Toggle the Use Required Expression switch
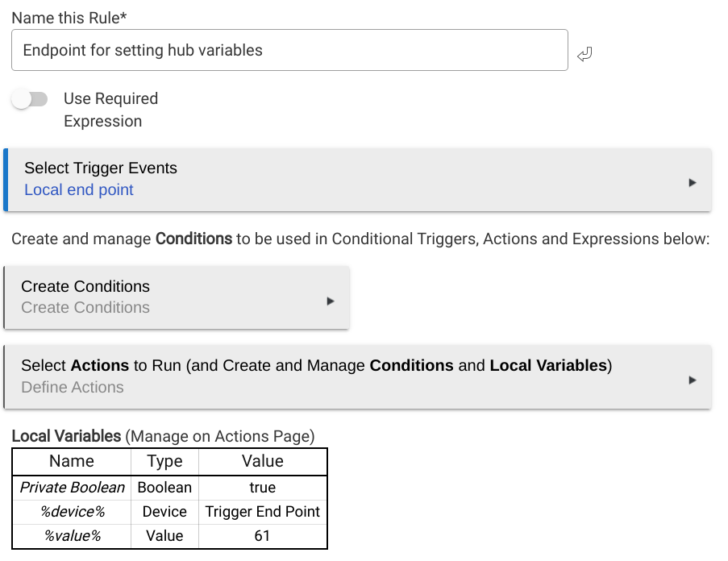Screen dimensions: 728x561 pyautogui.click(x=30, y=99)
